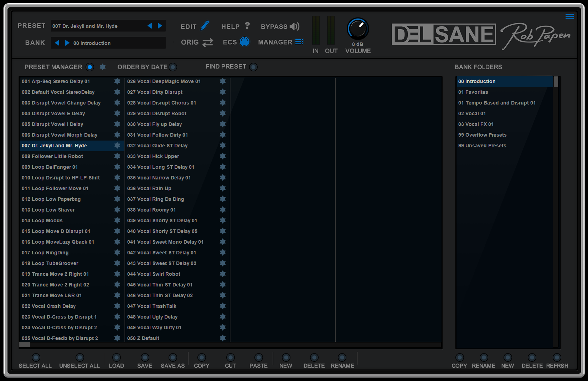This screenshot has width=588, height=381.
Task: Star preset 026 Vocal DeepMagic Move 01
Action: pyautogui.click(x=223, y=81)
